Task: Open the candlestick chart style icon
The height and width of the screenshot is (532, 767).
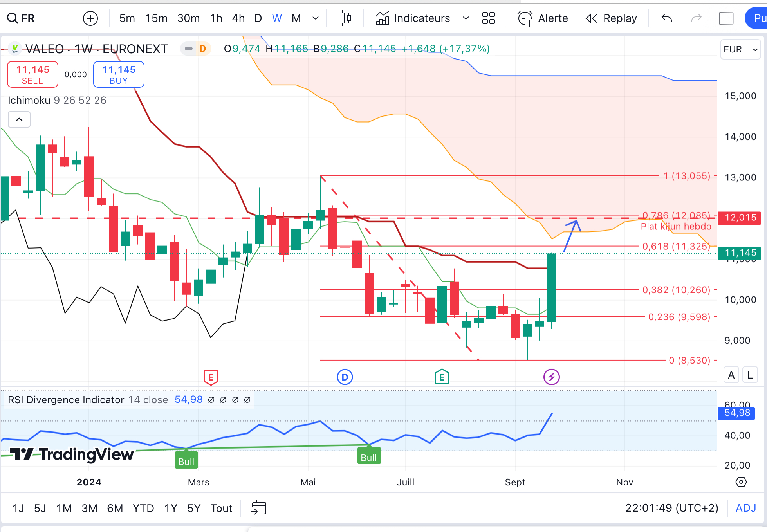Action: pos(345,18)
